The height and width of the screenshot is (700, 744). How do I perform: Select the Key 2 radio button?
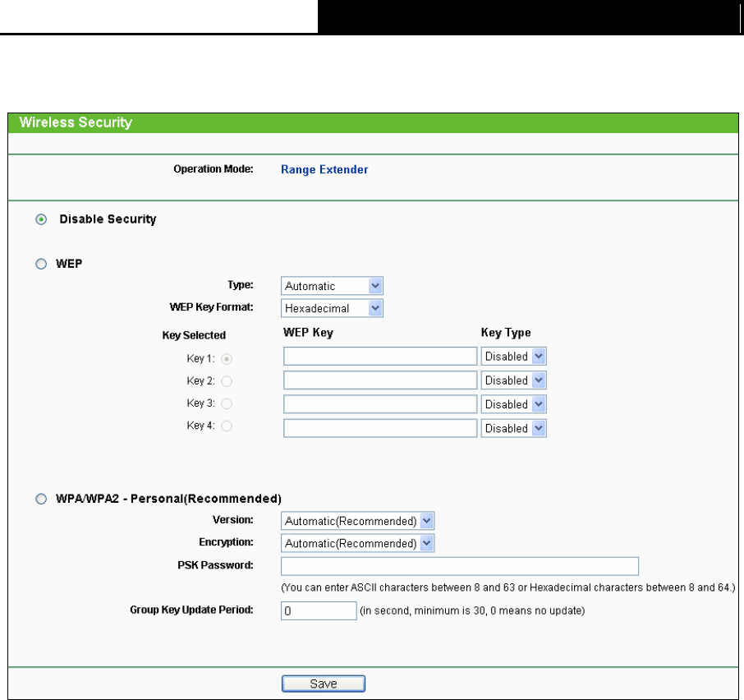click(227, 381)
